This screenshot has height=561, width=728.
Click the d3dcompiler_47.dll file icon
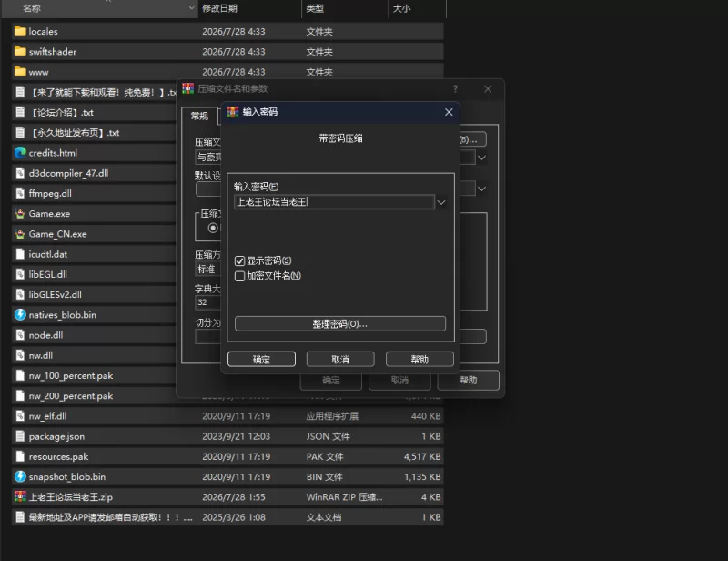(x=20, y=173)
